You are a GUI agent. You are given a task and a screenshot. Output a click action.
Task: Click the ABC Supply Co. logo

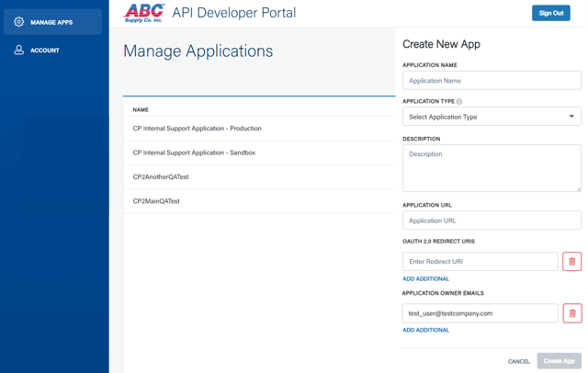[143, 12]
